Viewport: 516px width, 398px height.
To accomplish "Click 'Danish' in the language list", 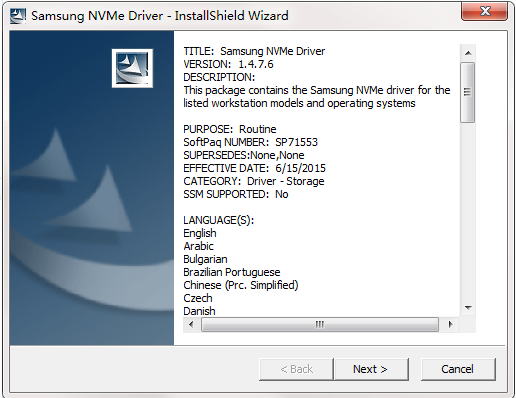I will tap(199, 311).
